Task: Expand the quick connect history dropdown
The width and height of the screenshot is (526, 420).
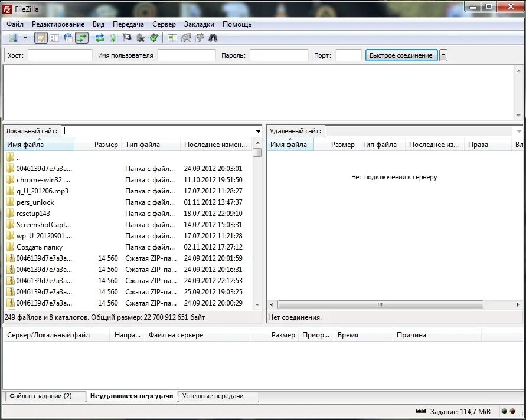Action: pyautogui.click(x=443, y=55)
